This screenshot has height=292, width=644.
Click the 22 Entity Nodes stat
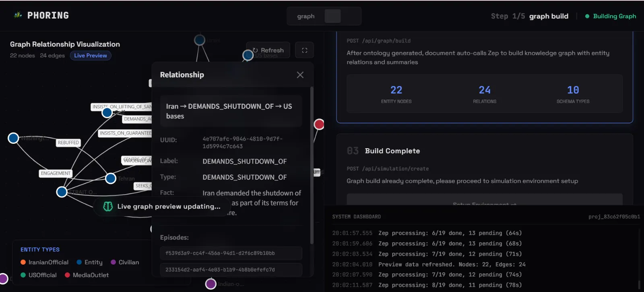tap(396, 94)
